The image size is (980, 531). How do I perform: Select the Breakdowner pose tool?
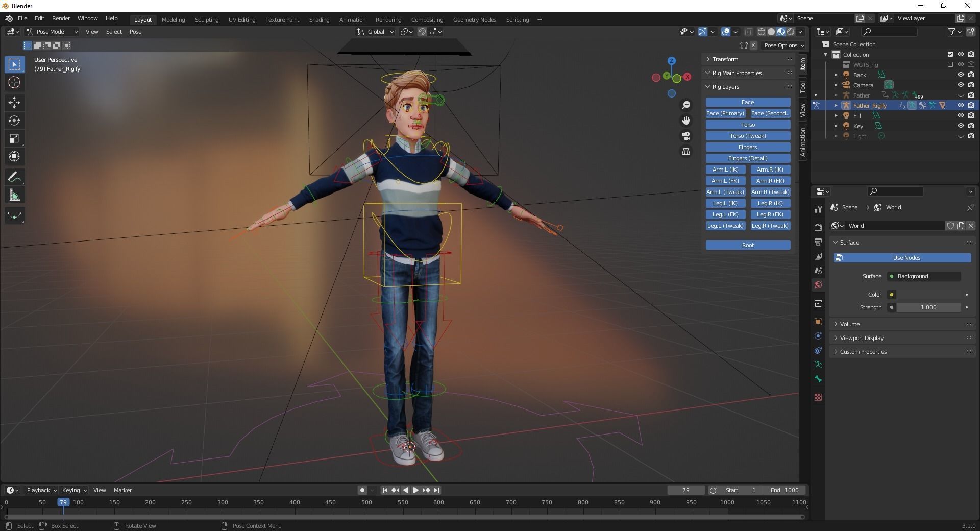tap(14, 215)
